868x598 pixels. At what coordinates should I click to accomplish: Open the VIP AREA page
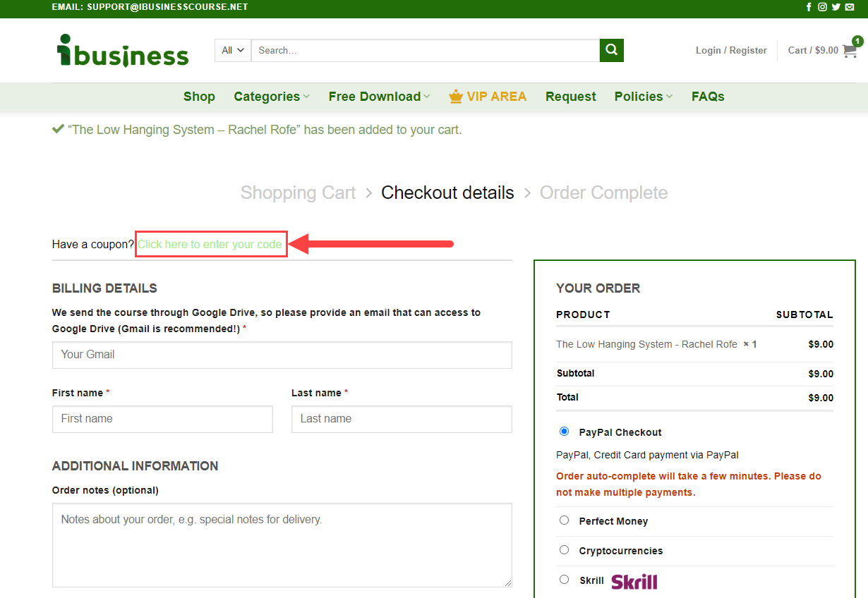(488, 97)
